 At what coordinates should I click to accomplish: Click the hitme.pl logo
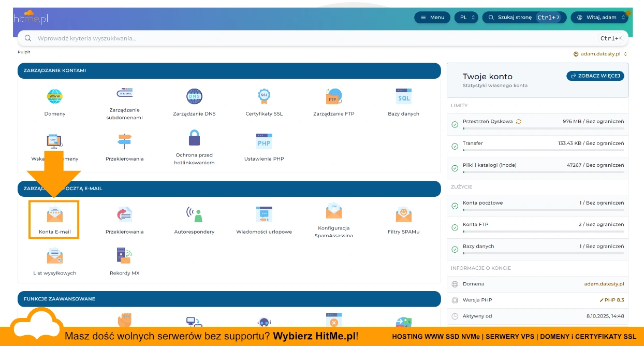31,18
